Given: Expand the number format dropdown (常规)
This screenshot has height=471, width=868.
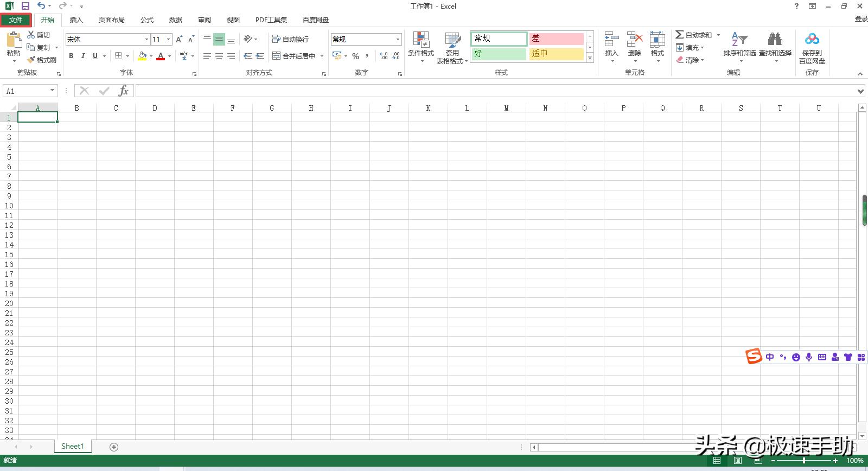Looking at the screenshot, I should [x=398, y=39].
